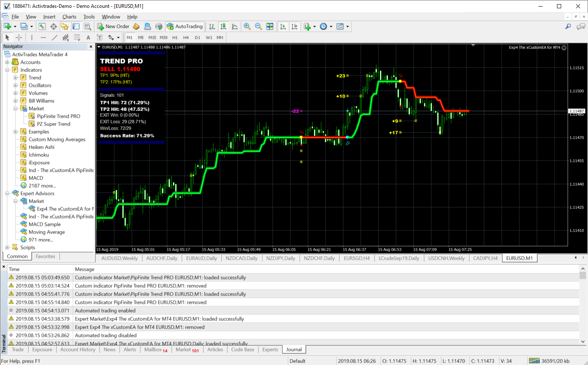The image size is (588, 365).
Task: Select the Equidistant Channel tool
Action: 66,38
